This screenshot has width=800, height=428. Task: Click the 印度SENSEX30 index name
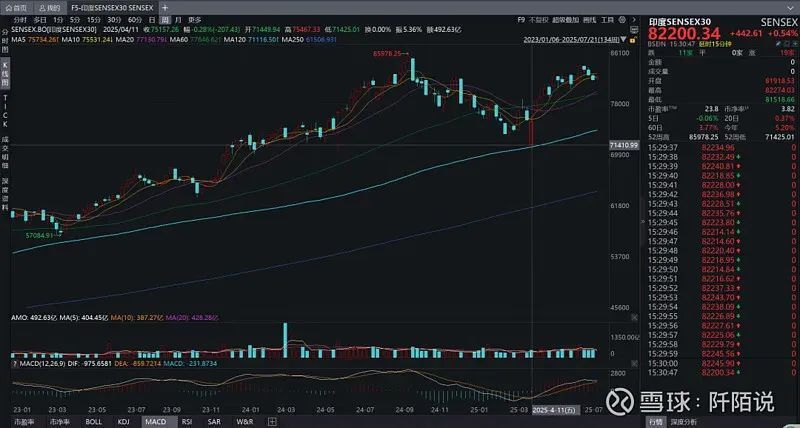click(679, 22)
